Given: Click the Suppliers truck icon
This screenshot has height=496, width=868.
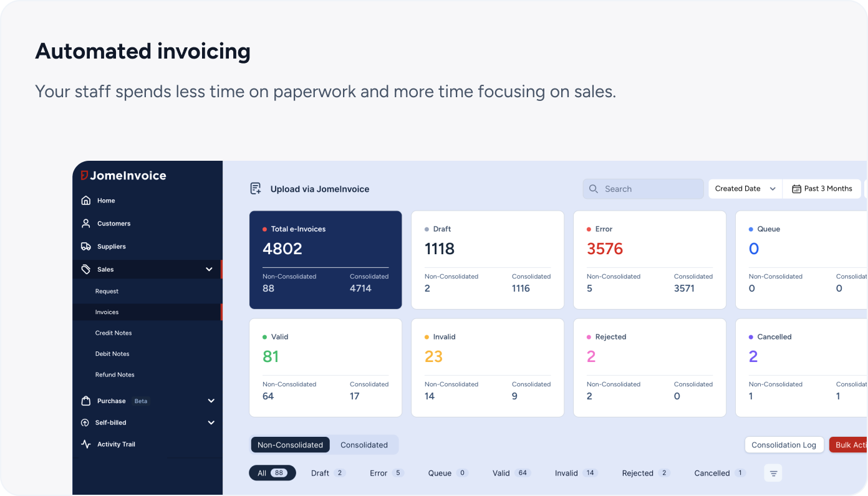Looking at the screenshot, I should click(86, 246).
